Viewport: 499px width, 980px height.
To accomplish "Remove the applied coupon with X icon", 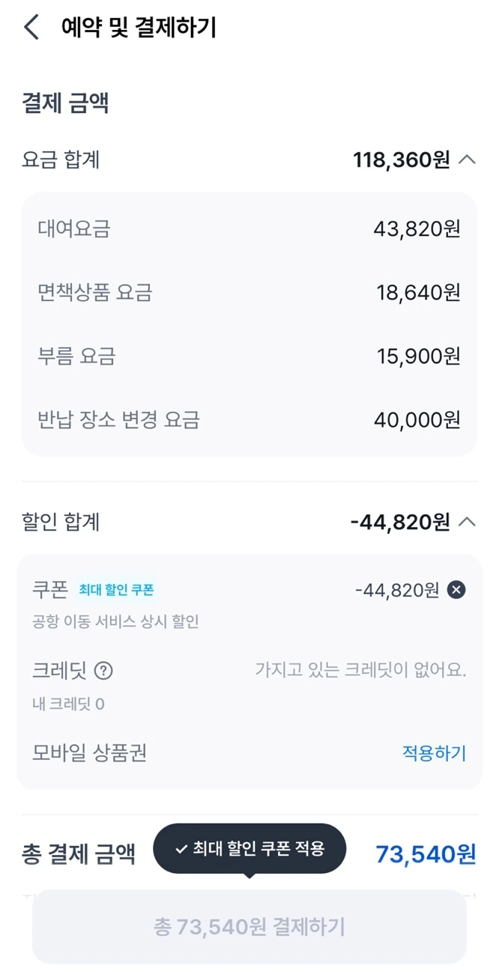I will click(456, 590).
